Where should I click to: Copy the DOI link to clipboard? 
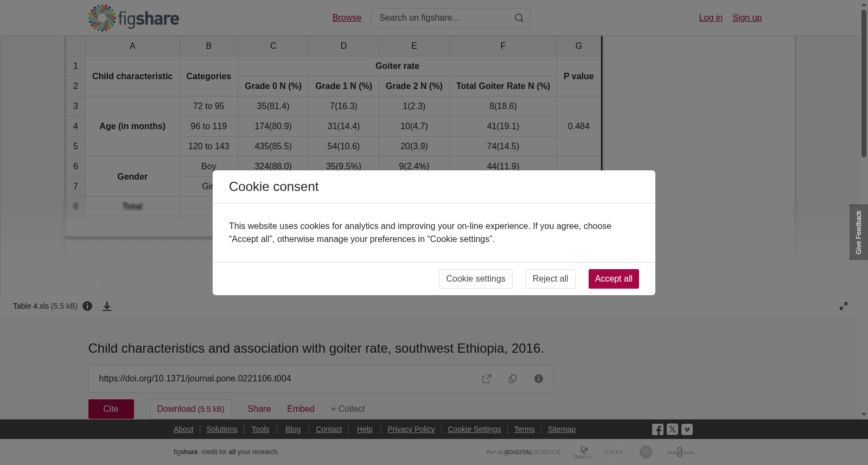click(513, 379)
